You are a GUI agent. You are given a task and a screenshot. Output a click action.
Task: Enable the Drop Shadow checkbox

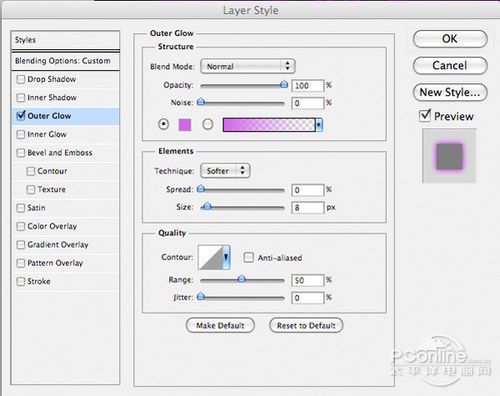(x=21, y=79)
